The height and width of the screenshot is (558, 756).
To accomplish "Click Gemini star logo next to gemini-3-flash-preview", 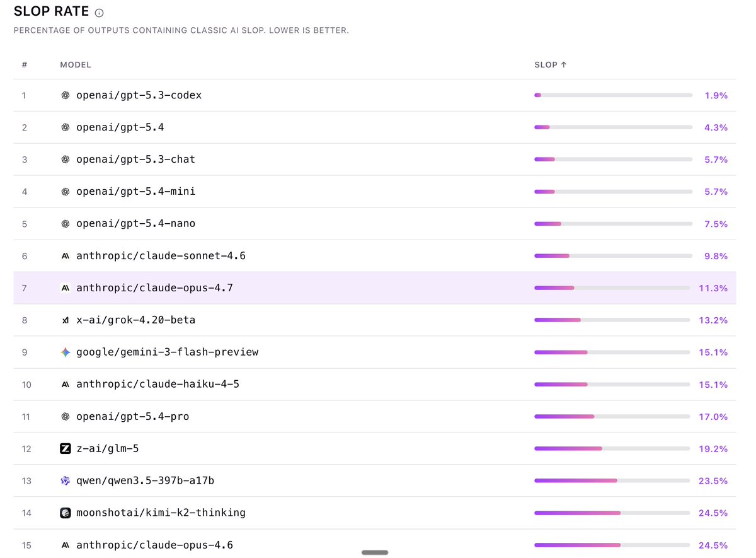I will click(x=66, y=352).
